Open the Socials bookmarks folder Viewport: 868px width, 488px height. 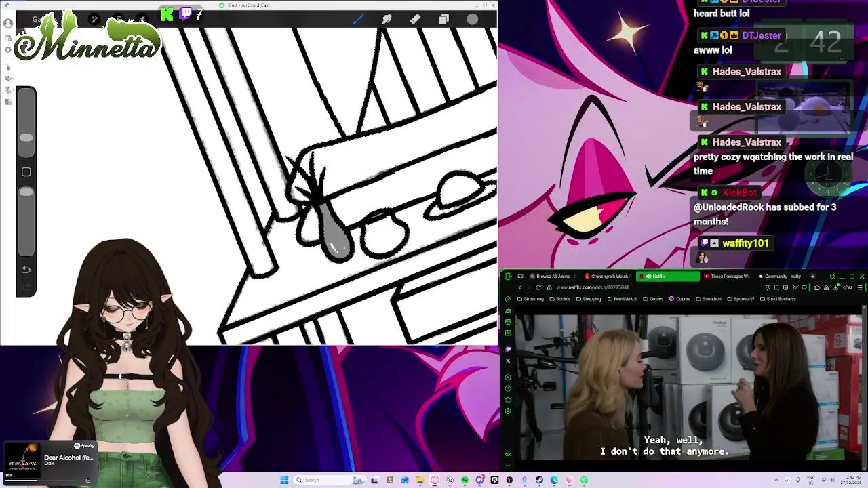coord(560,299)
